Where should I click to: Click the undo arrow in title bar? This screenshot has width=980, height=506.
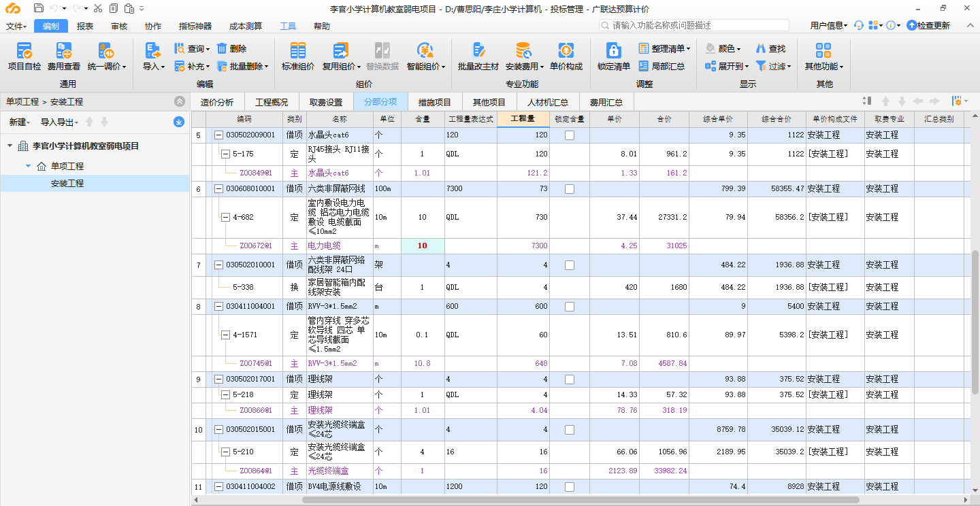[54, 8]
